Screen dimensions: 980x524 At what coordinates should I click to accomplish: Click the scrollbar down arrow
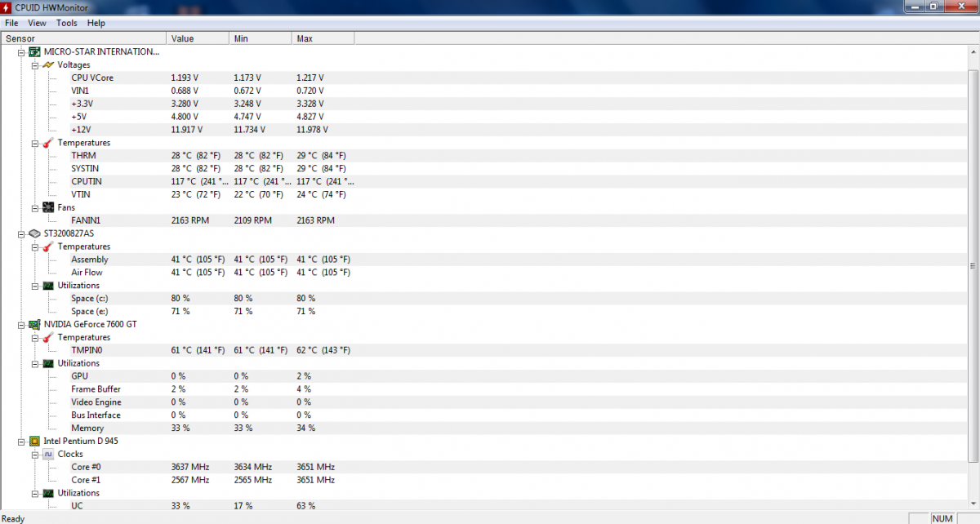click(x=973, y=504)
